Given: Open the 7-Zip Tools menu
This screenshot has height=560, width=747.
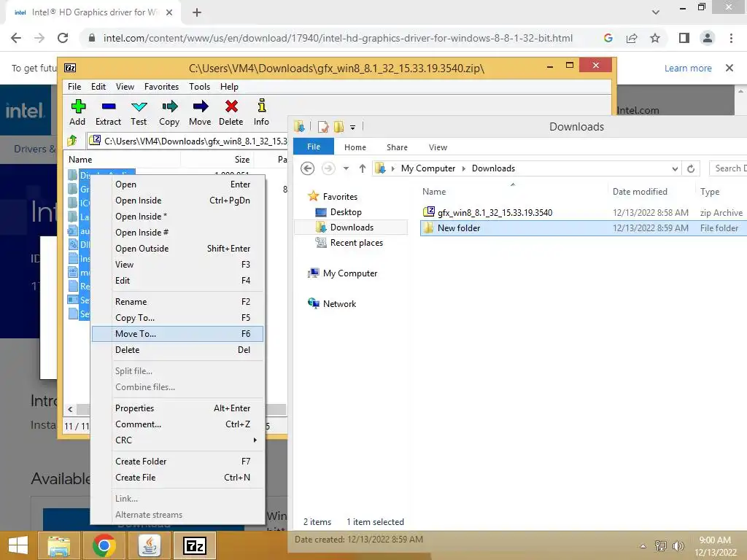Looking at the screenshot, I should click(x=199, y=87).
